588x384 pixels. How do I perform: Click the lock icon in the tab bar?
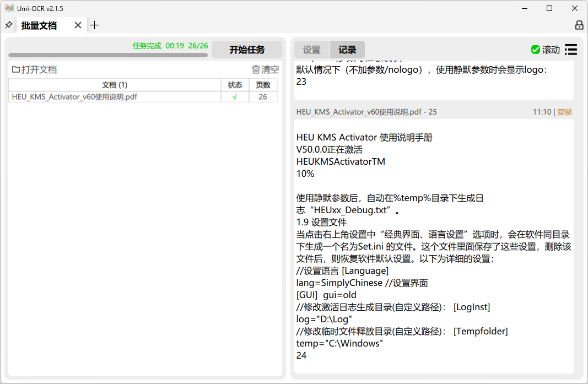[x=579, y=25]
